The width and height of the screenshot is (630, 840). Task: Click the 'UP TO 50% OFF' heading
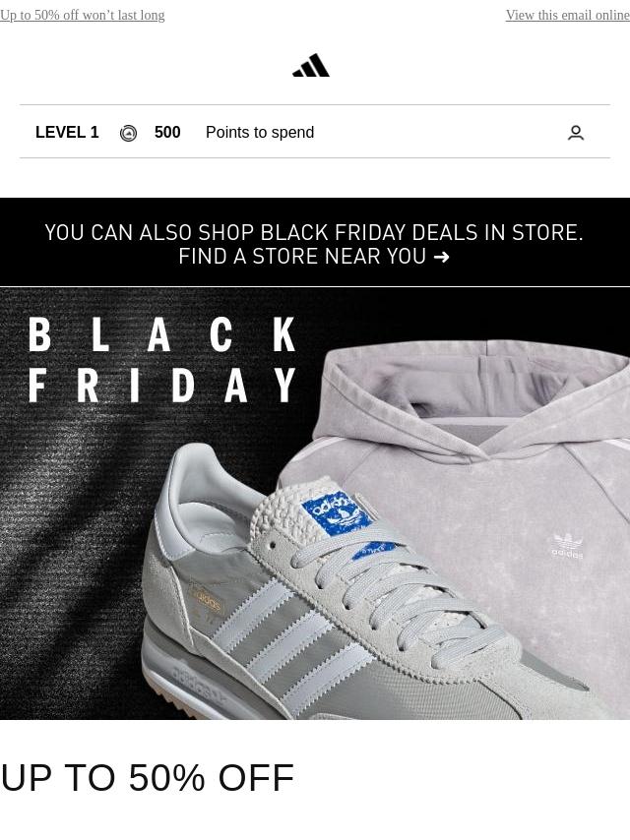click(148, 778)
